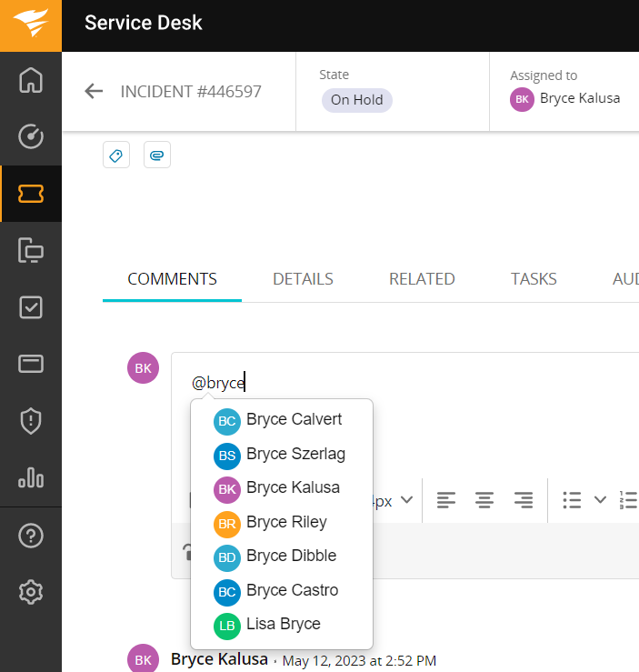Open the On Hold state dropdown
Image resolution: width=639 pixels, height=672 pixels.
point(356,100)
